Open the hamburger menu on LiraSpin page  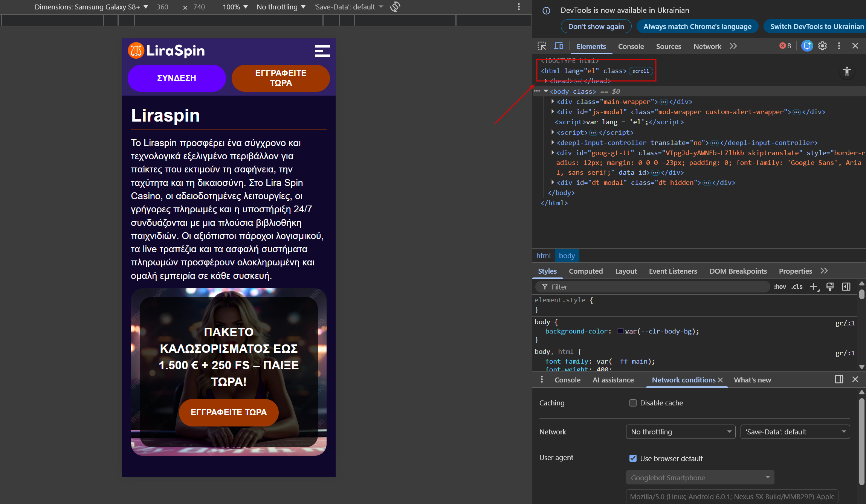(322, 51)
